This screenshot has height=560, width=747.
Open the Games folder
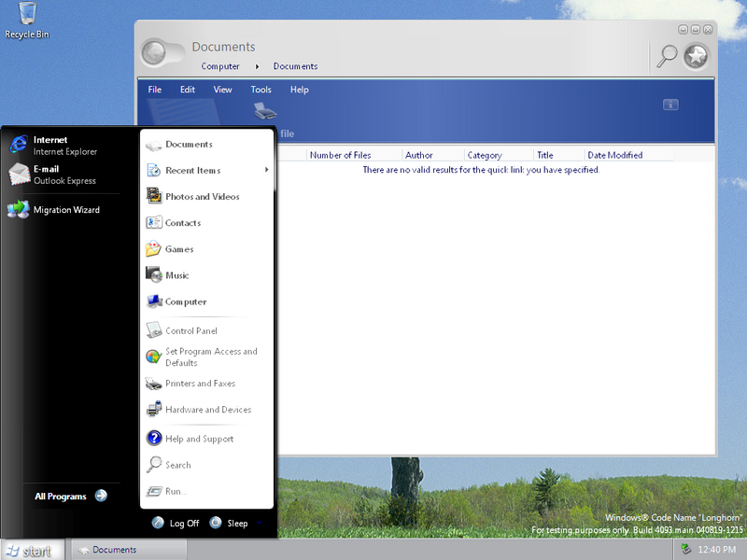coord(179,249)
